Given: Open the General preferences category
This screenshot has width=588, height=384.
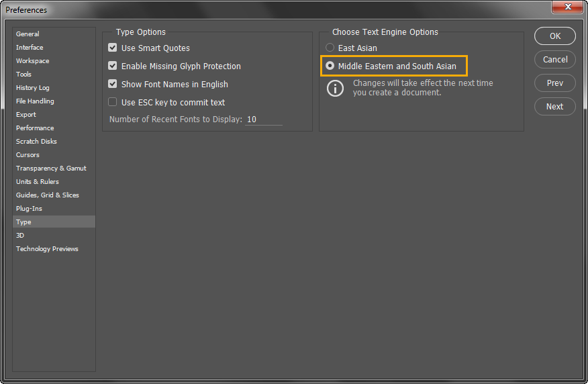Looking at the screenshot, I should [x=28, y=34].
